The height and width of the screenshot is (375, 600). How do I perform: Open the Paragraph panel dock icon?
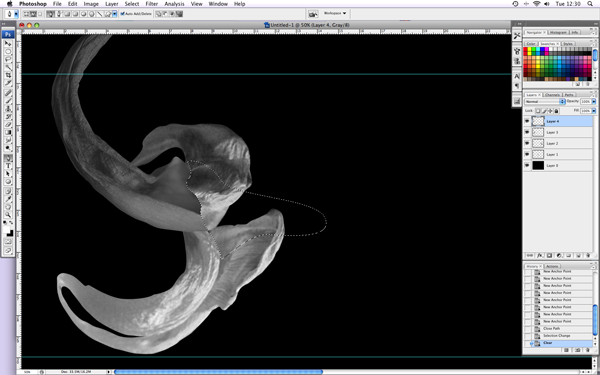[517, 86]
